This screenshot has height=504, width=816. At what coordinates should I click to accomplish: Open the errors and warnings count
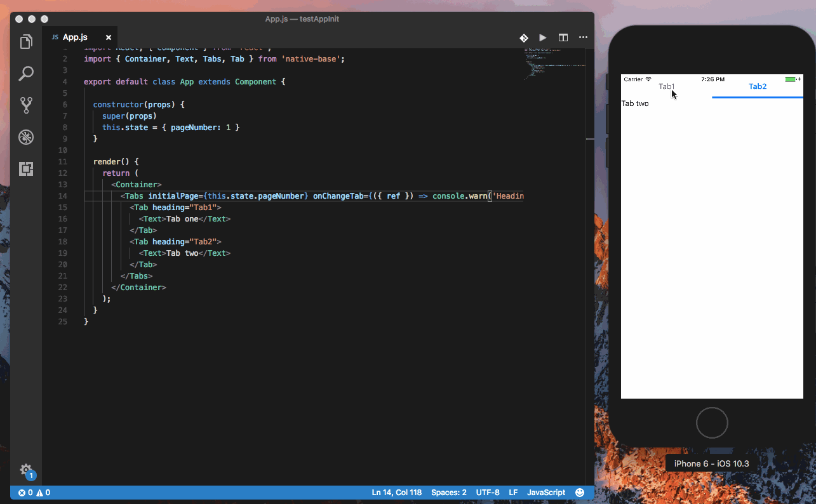pyautogui.click(x=34, y=493)
